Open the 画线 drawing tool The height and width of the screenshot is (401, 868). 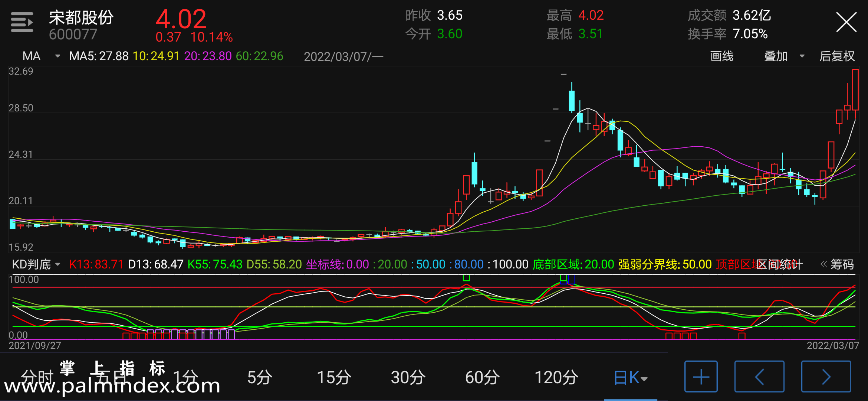point(722,56)
